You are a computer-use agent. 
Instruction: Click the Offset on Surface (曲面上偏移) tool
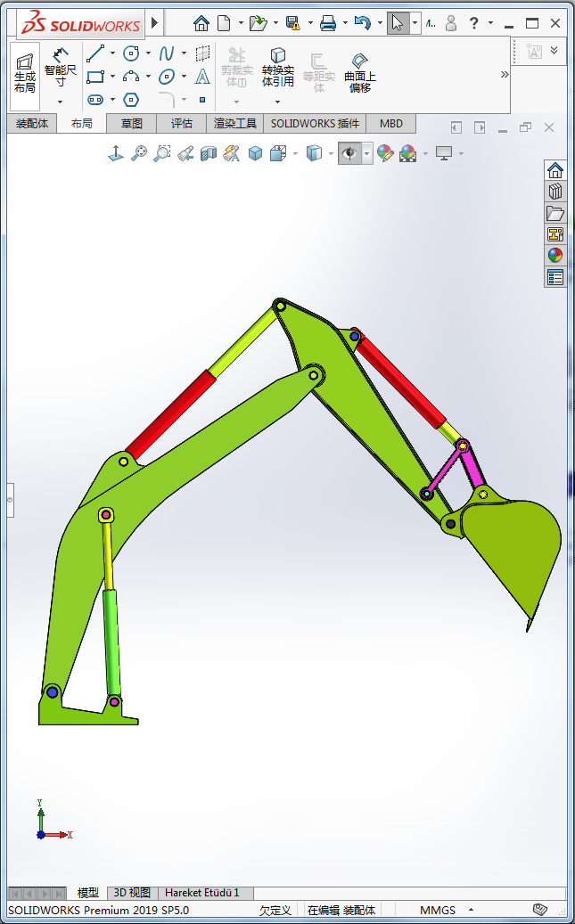coord(360,70)
